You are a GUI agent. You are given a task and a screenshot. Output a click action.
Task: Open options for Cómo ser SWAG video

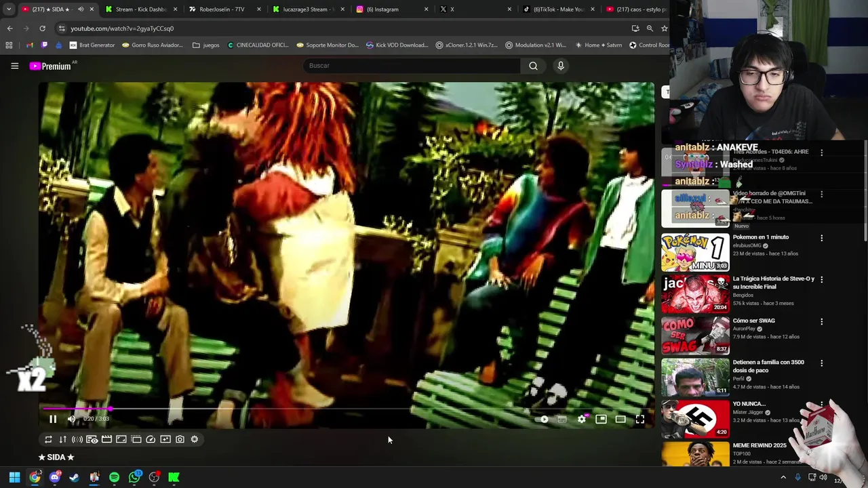[x=821, y=322]
